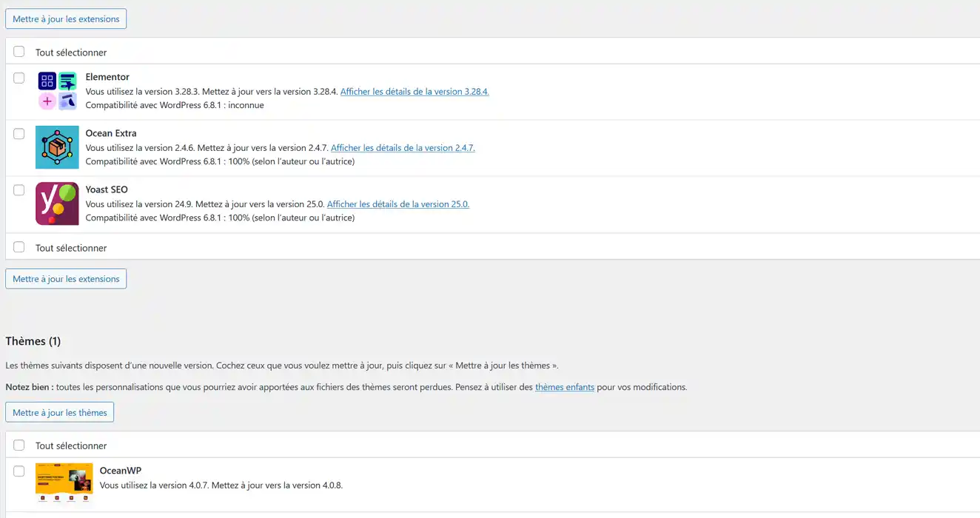Click 'Mettre à jour les extensions' below the plugin list
Screen dimensions: 980x518
tap(66, 279)
